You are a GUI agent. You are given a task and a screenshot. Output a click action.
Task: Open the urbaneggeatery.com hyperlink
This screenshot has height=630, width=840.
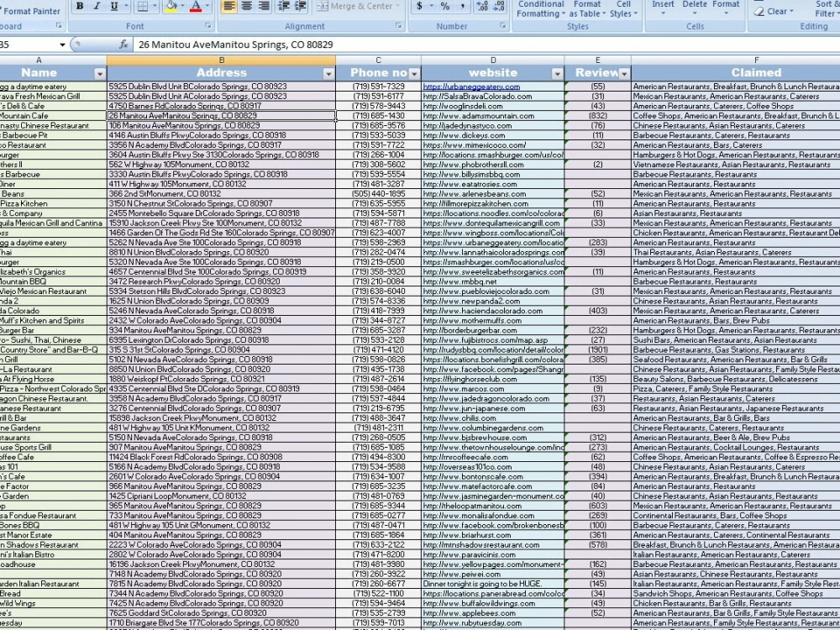471,87
